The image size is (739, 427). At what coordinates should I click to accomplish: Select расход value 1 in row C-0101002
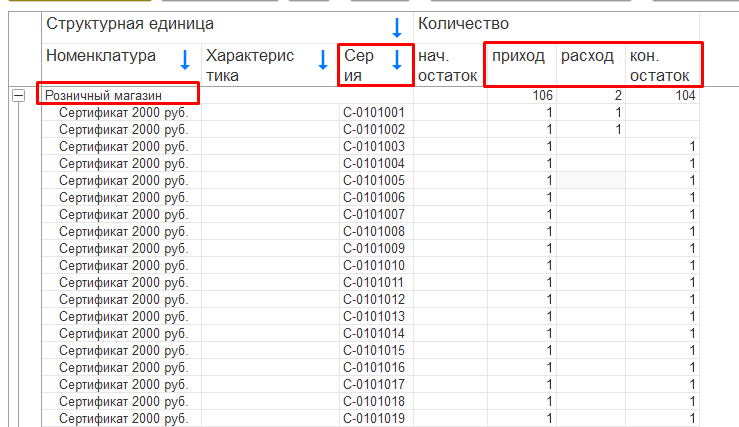[x=591, y=130]
